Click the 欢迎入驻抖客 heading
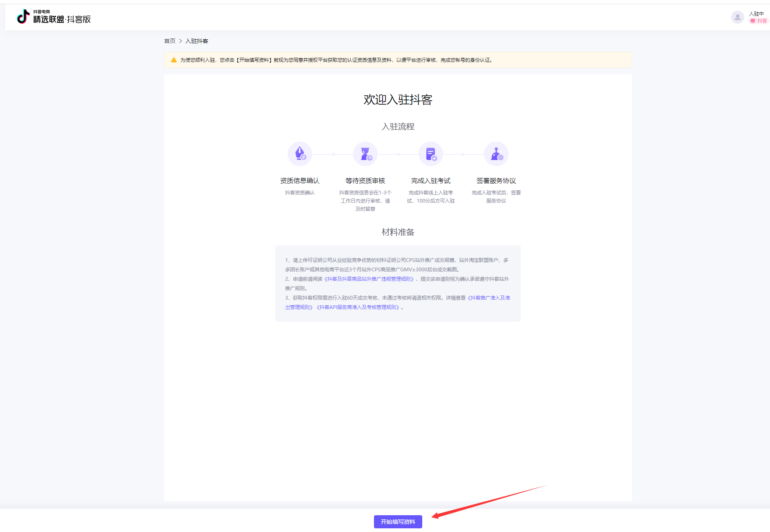The height and width of the screenshot is (532, 770). (398, 99)
